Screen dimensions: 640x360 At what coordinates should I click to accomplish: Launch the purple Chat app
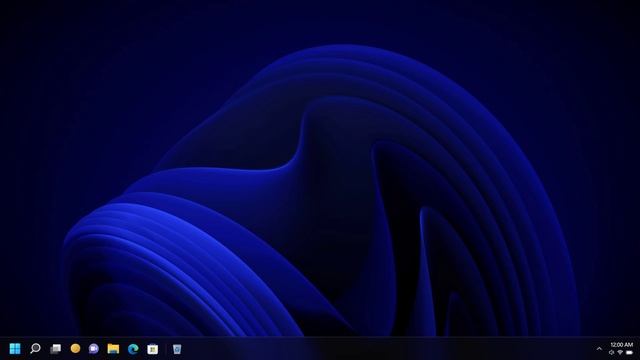pos(94,349)
